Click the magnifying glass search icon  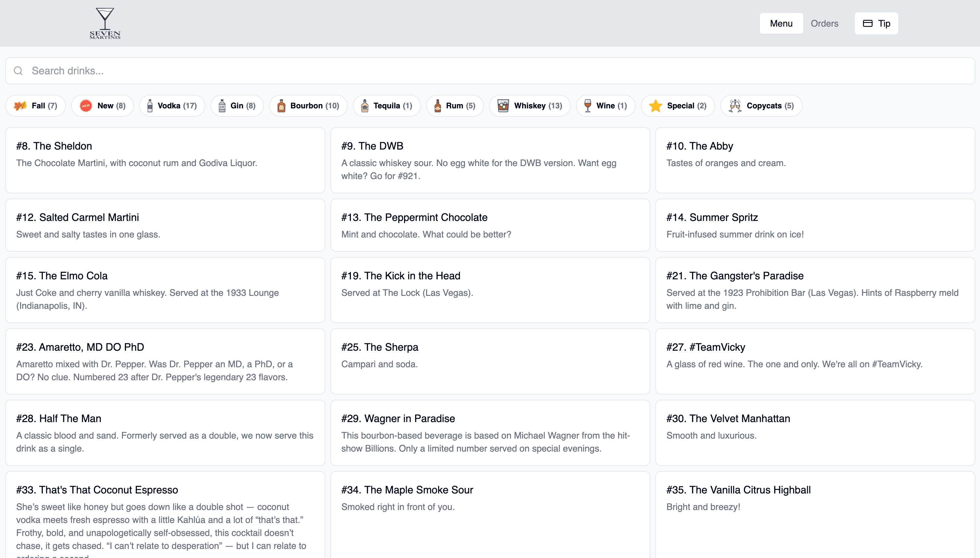click(18, 70)
